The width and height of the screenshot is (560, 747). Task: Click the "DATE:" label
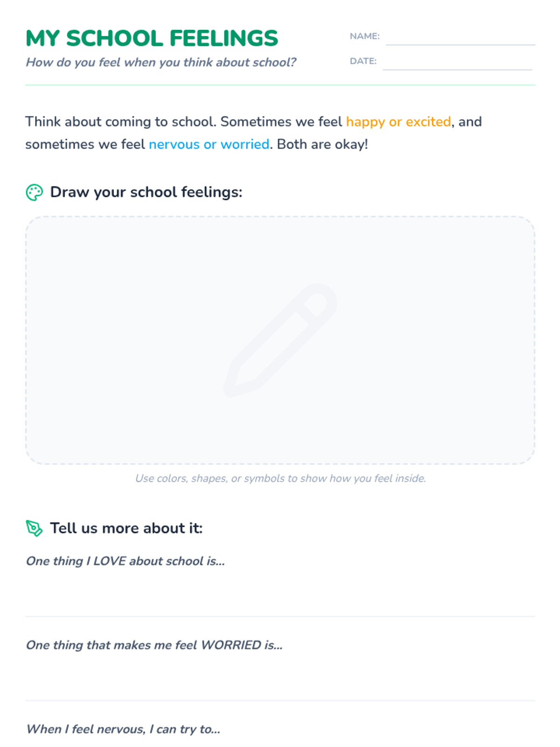point(363,61)
